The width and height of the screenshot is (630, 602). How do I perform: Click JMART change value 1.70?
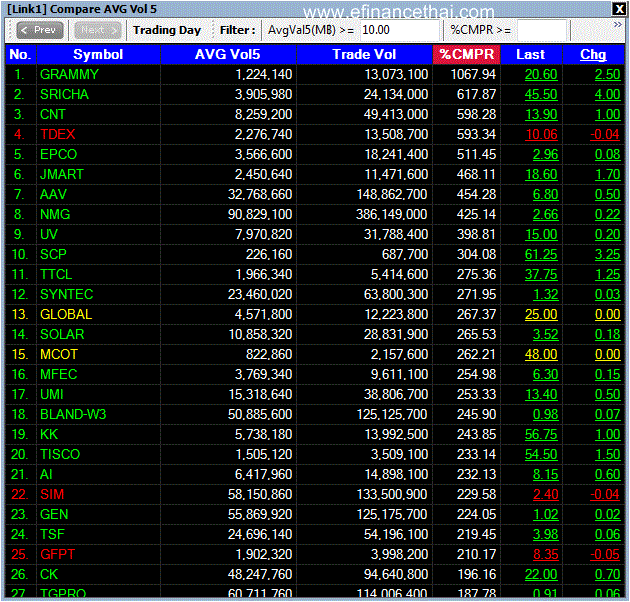click(x=608, y=174)
